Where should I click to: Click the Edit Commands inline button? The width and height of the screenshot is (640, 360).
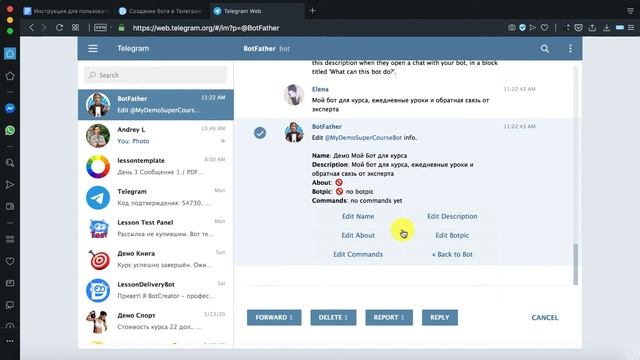(x=358, y=254)
